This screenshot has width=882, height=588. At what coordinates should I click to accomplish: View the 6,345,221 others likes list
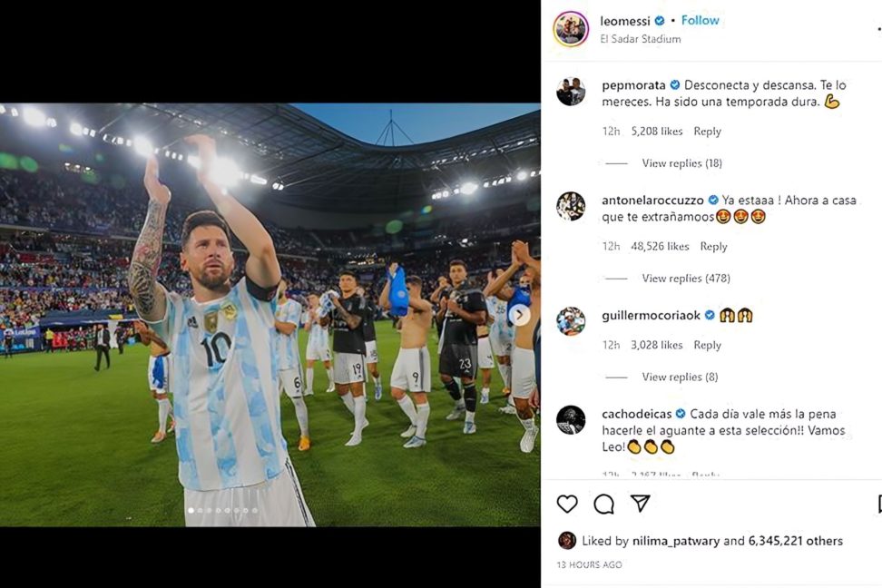(x=796, y=541)
